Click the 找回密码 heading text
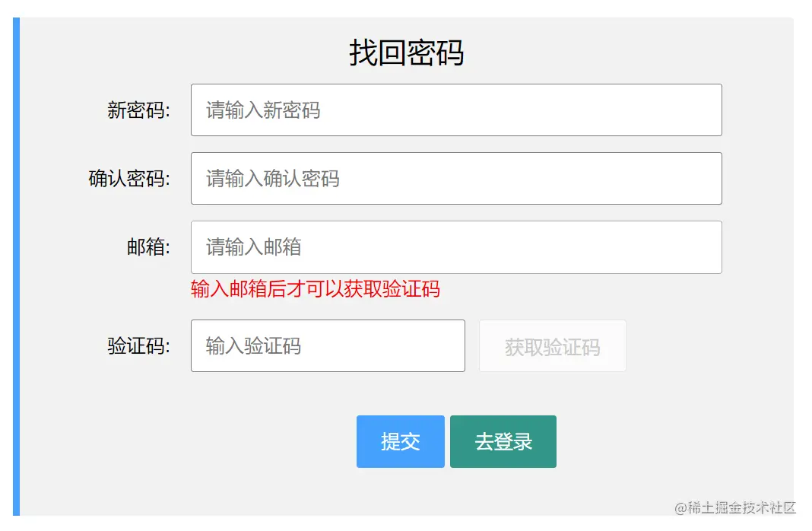Viewport: 812px width, 531px height. coord(407,52)
